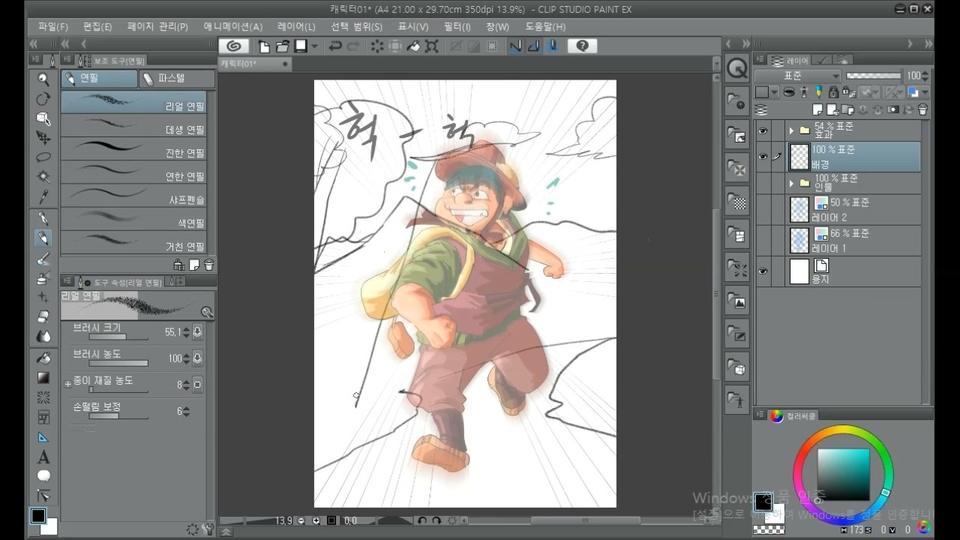Select the Ruler triangle tool
This screenshot has width=960, height=540.
pos(43,437)
